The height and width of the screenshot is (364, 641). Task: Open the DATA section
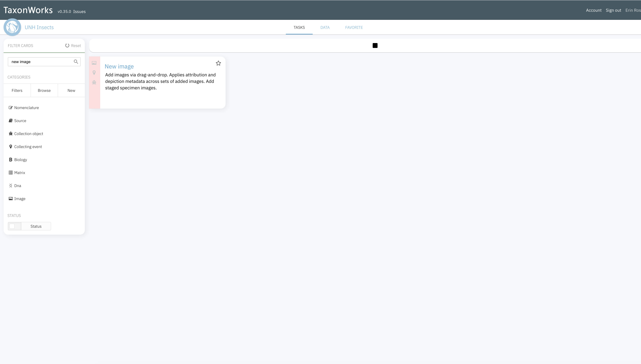pos(325,27)
